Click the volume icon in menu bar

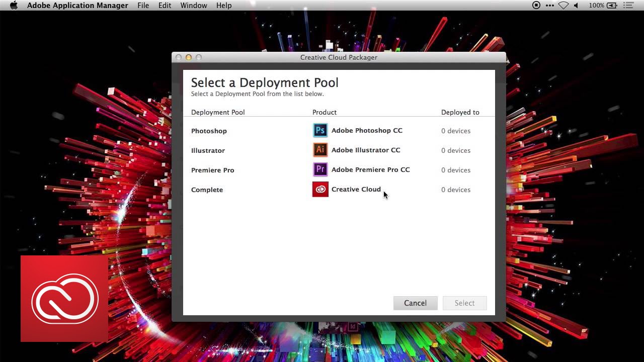[x=577, y=6]
